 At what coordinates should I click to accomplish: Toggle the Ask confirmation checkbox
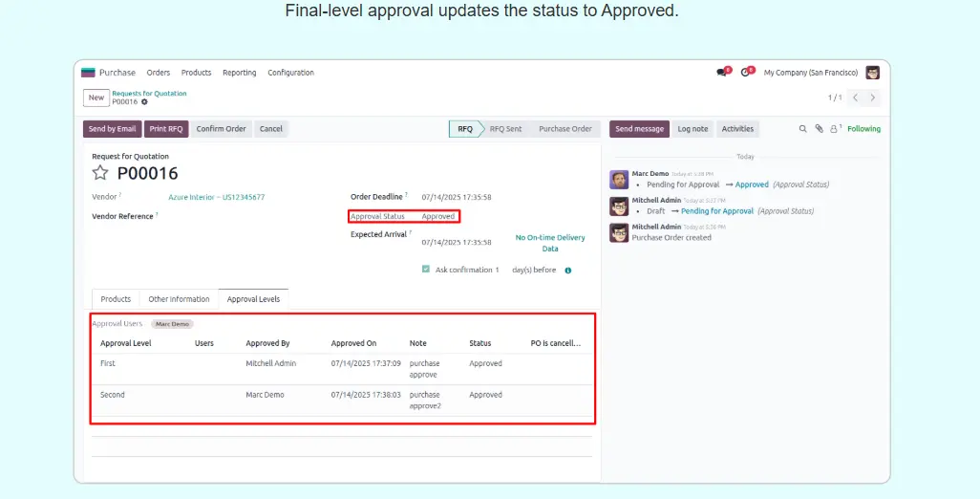click(x=426, y=270)
